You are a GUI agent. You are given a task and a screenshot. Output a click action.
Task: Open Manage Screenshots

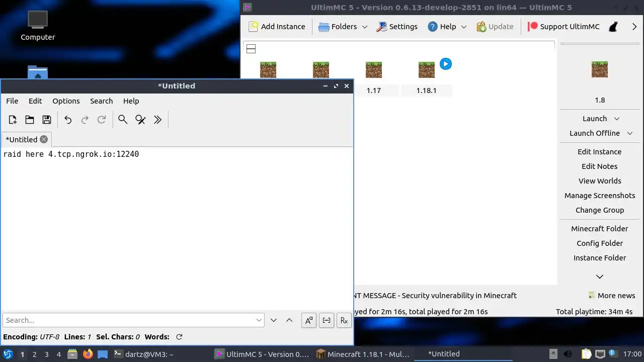coord(600,196)
